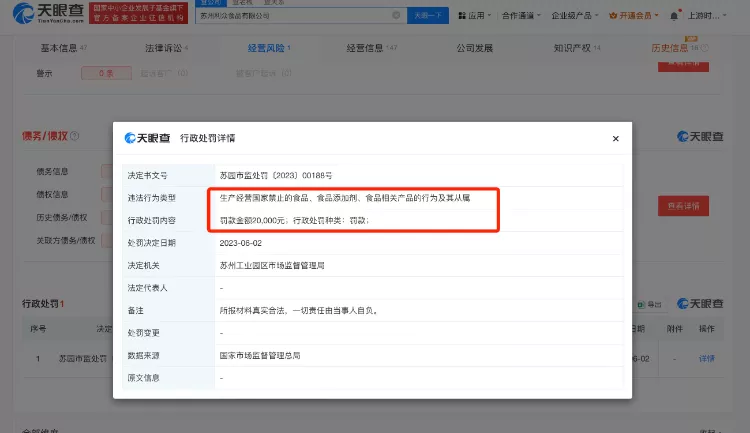Click the 0条 warning count button
The image size is (750, 433).
click(106, 73)
